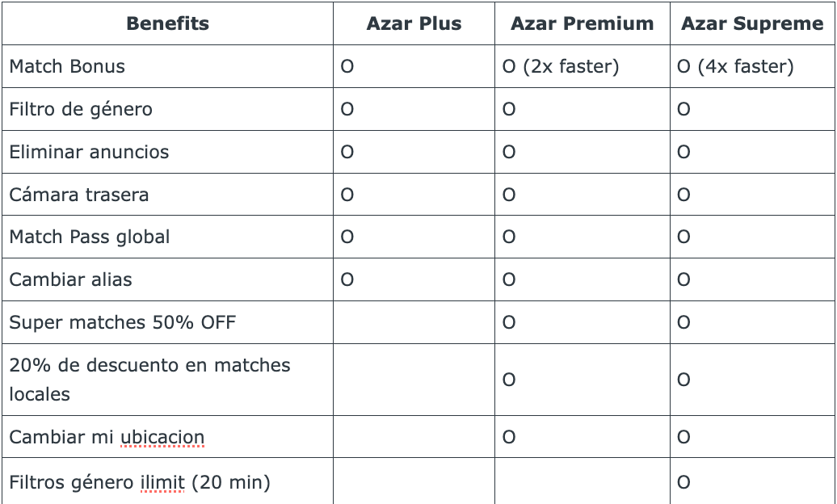Click the O (4x faster) cell
The image size is (837, 504).
point(735,66)
